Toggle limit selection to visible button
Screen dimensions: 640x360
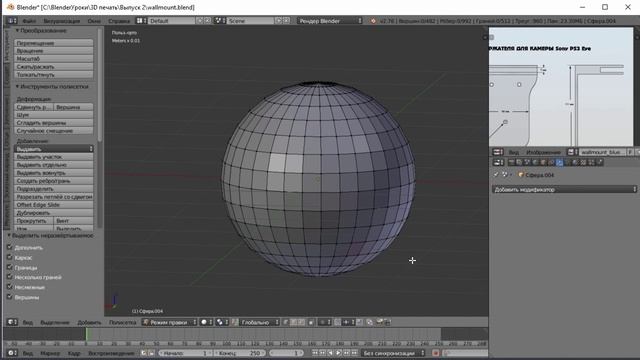(x=311, y=322)
